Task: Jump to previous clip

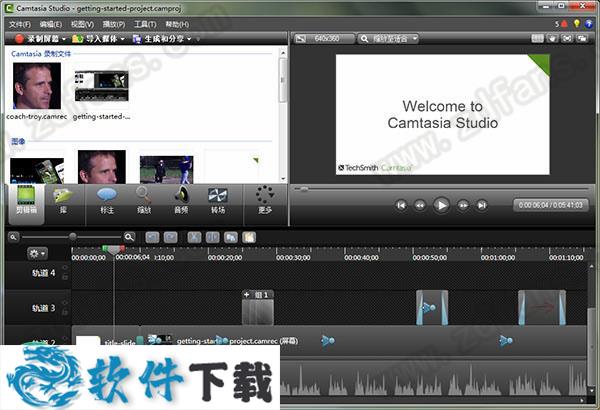Action: (401, 206)
